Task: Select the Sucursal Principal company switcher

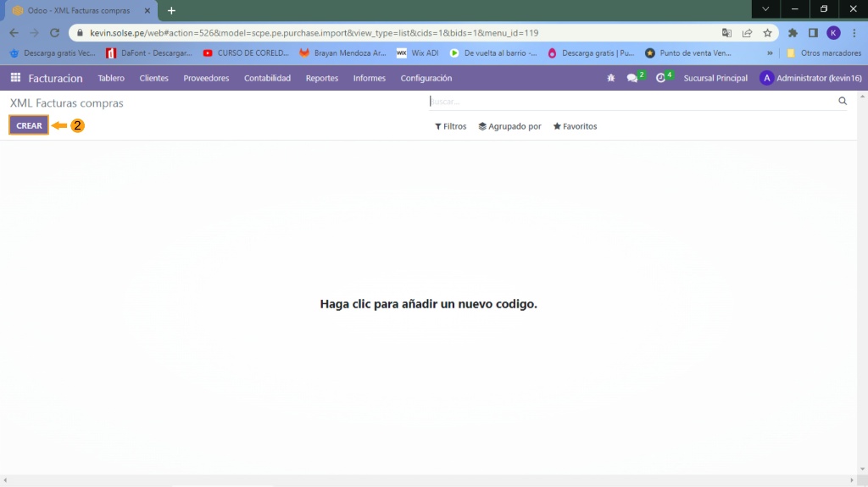Action: click(715, 78)
